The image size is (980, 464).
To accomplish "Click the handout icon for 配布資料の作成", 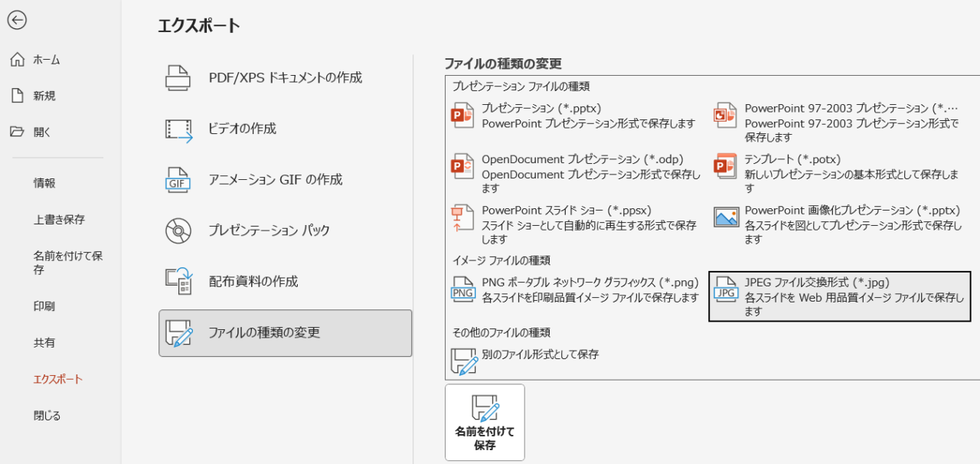I will pos(179,281).
